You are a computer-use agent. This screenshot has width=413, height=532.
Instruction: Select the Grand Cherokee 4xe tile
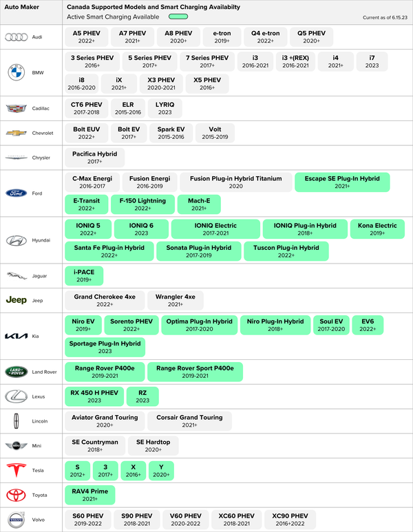(105, 301)
